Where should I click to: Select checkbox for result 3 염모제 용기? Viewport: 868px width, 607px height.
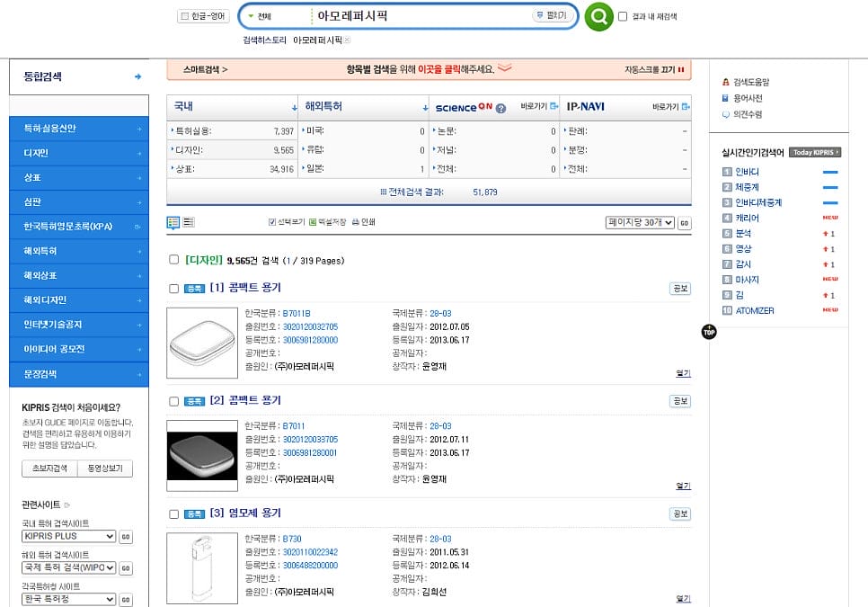point(173,514)
